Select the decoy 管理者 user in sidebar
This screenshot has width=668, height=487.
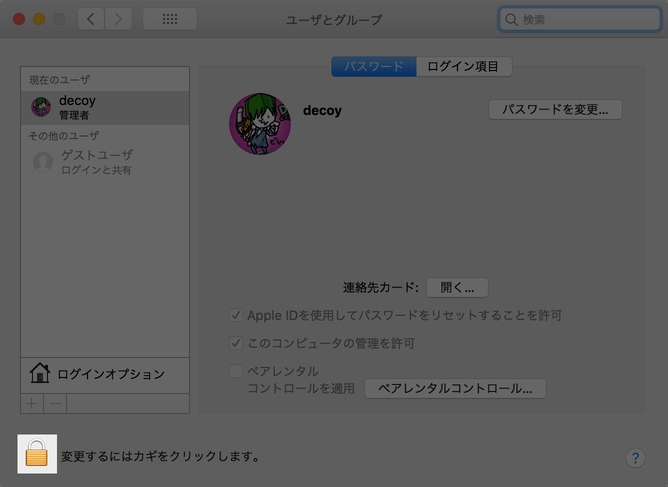(105, 107)
